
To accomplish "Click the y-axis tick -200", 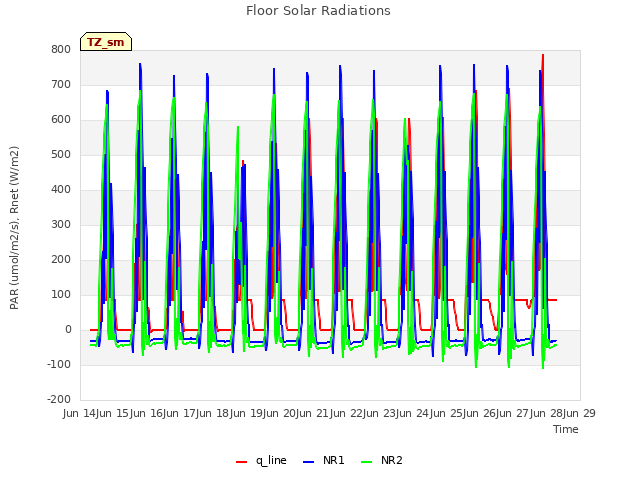I will [59, 400].
